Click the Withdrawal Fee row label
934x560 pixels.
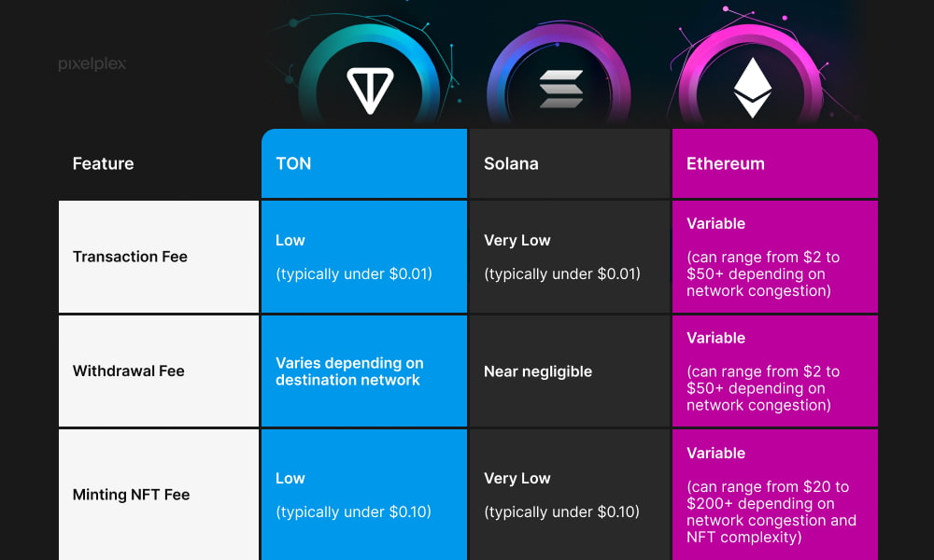pos(159,371)
